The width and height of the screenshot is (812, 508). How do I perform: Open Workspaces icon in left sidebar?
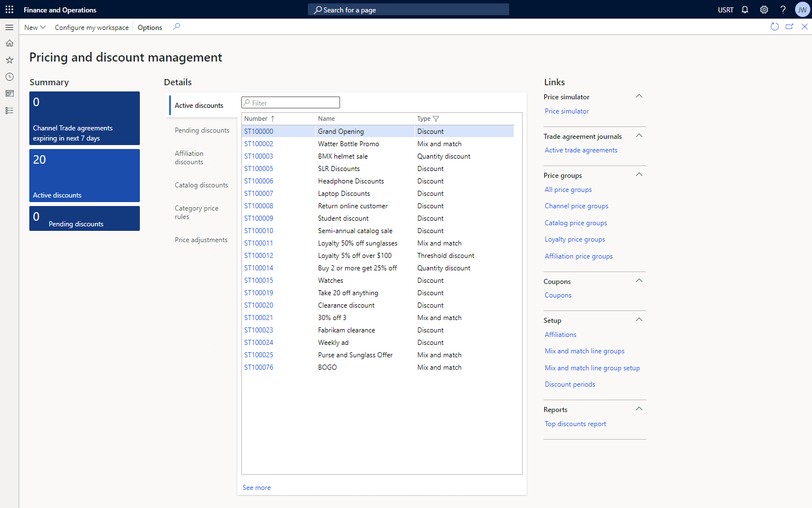(x=10, y=94)
